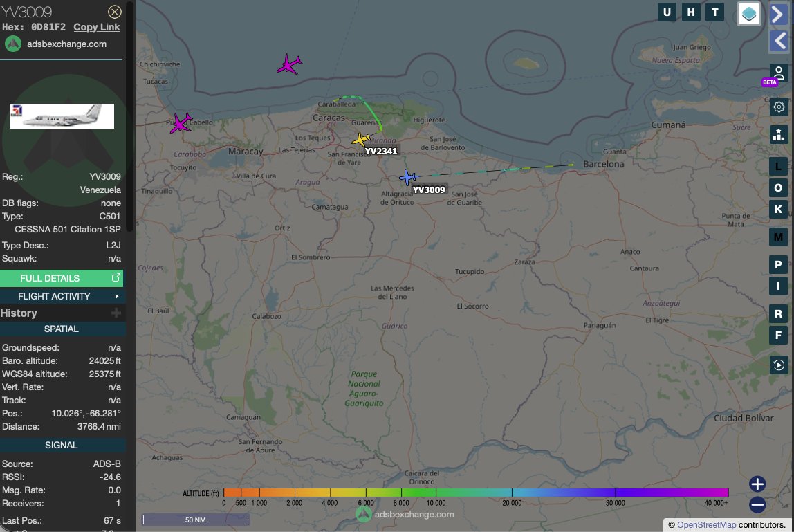Open the map layers selector icon

coord(748,14)
